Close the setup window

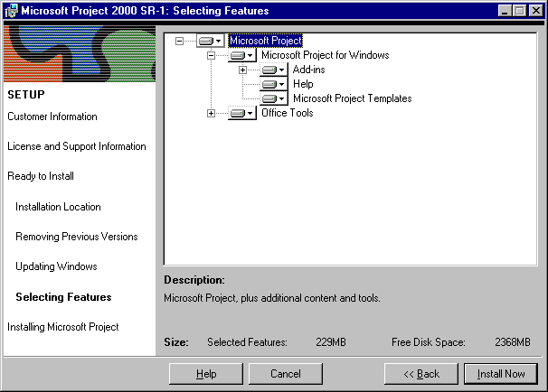(535, 11)
